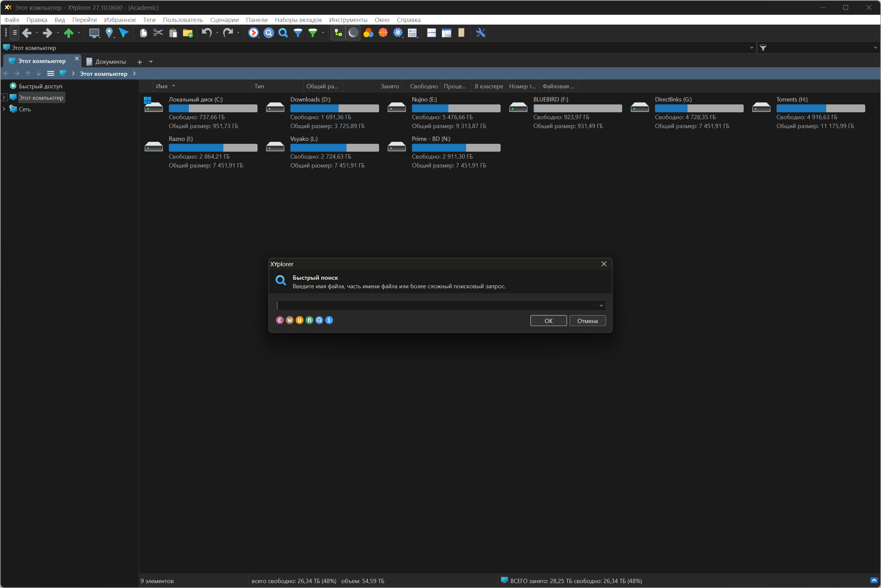
Task: Create new folder with folder-plus icon
Action: 188,33
